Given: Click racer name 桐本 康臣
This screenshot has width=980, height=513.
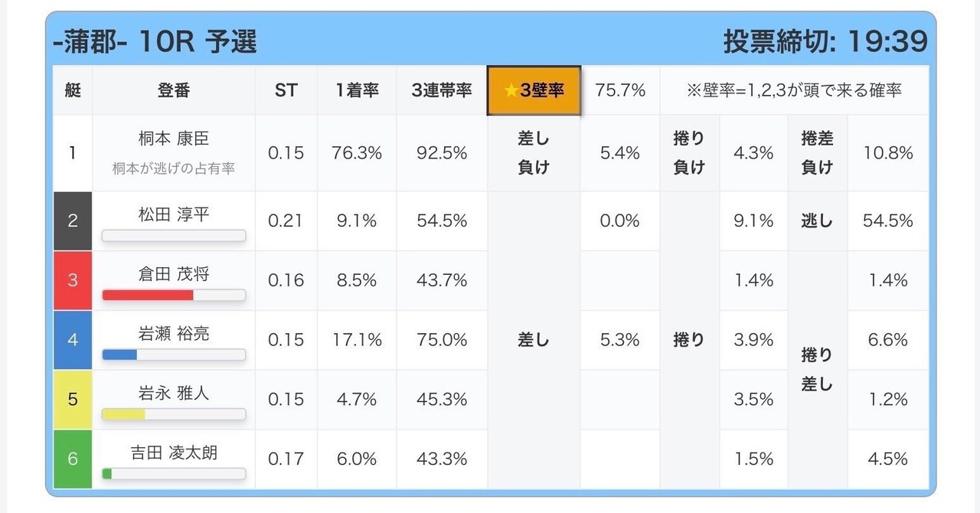Looking at the screenshot, I should click(174, 139).
